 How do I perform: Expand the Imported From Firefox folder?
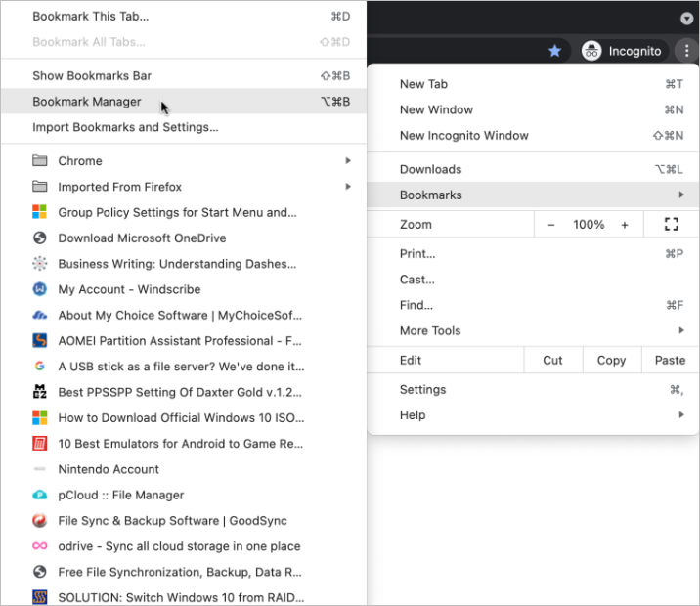click(119, 187)
